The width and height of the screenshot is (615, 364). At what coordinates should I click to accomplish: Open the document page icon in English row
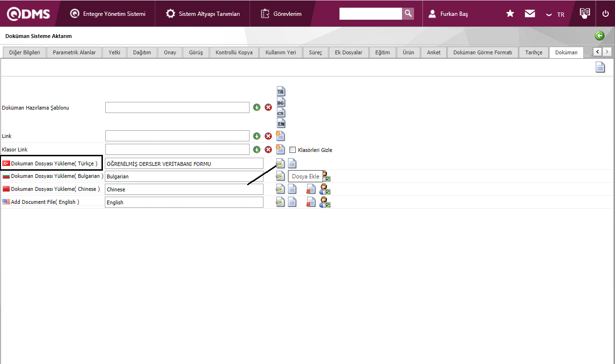pos(292,202)
